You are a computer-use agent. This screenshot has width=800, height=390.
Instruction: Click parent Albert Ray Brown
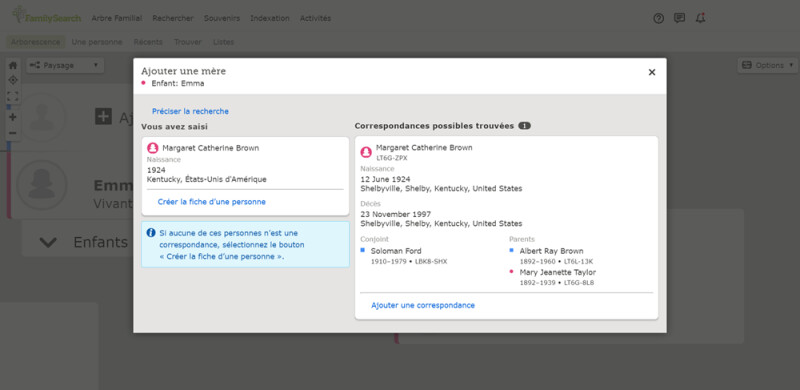click(552, 251)
